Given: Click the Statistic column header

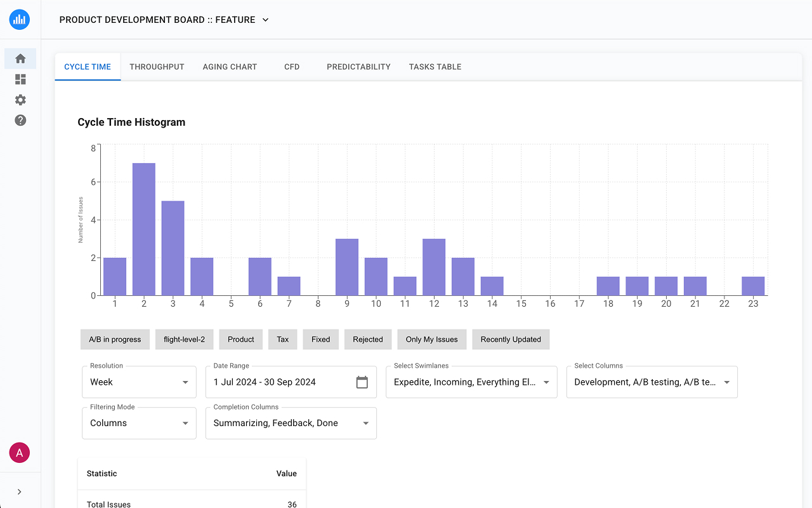Looking at the screenshot, I should (x=101, y=474).
